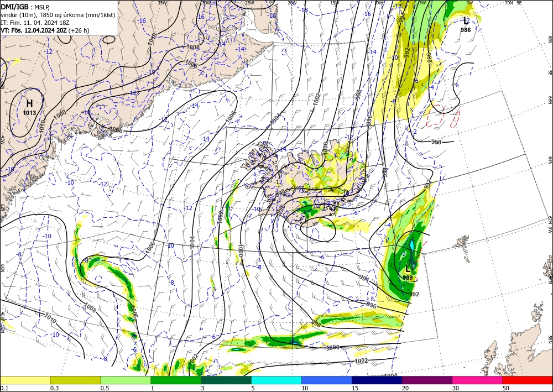Click the "15" legend value
The height and width of the screenshot is (392, 553).
[356, 388]
